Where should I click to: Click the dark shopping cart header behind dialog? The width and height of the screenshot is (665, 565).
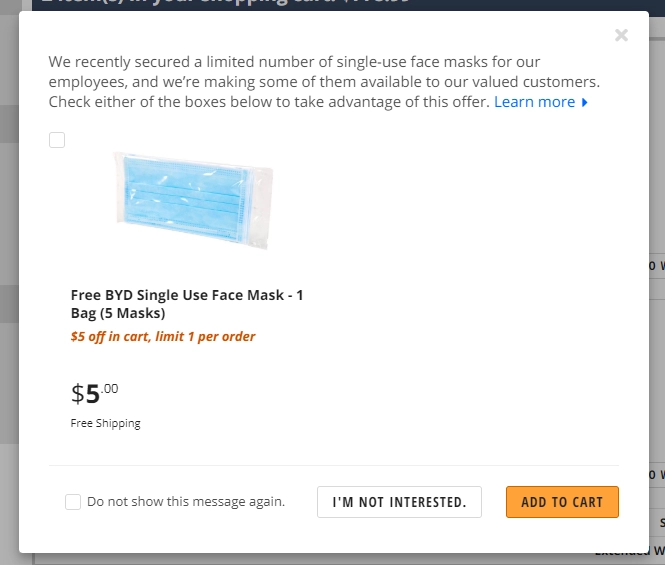pos(300,4)
